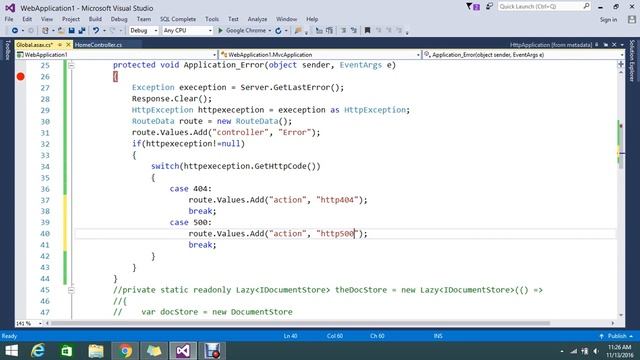Open Internet Explorer from the taskbar
This screenshot has width=640, height=360.
(x=38, y=351)
